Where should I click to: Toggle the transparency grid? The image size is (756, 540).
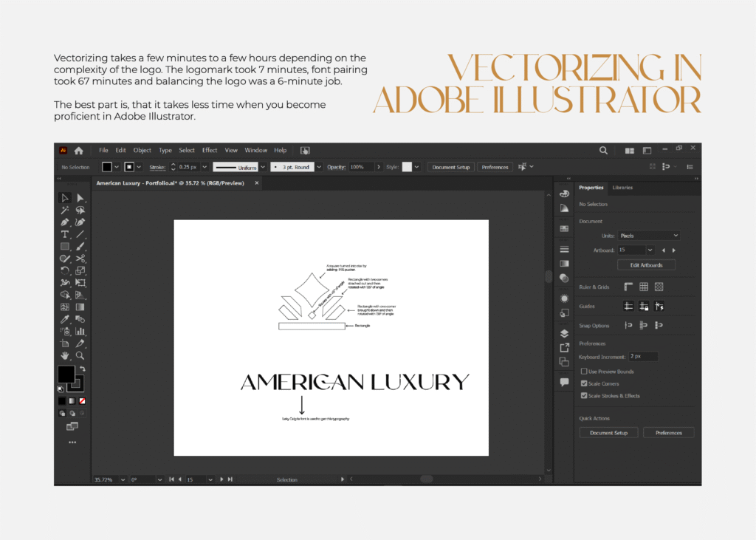pos(659,287)
